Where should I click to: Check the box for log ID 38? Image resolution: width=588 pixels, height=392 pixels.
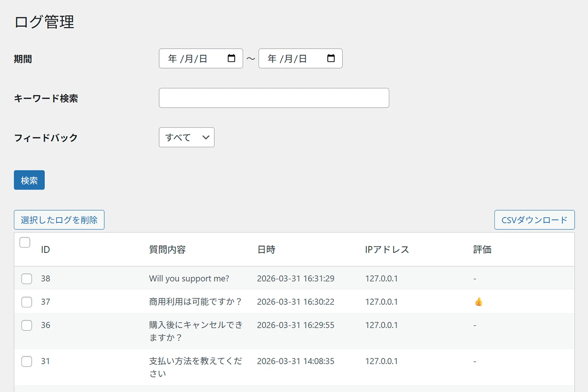tap(27, 279)
